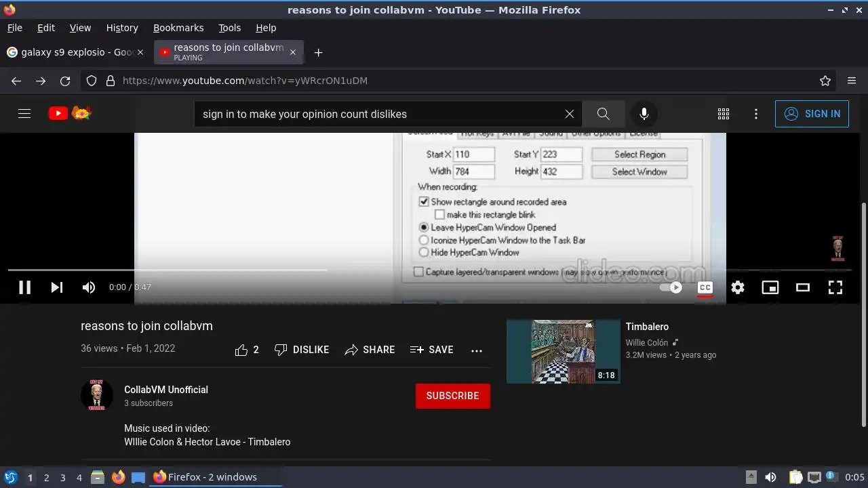Switch to workspace 2

46,478
